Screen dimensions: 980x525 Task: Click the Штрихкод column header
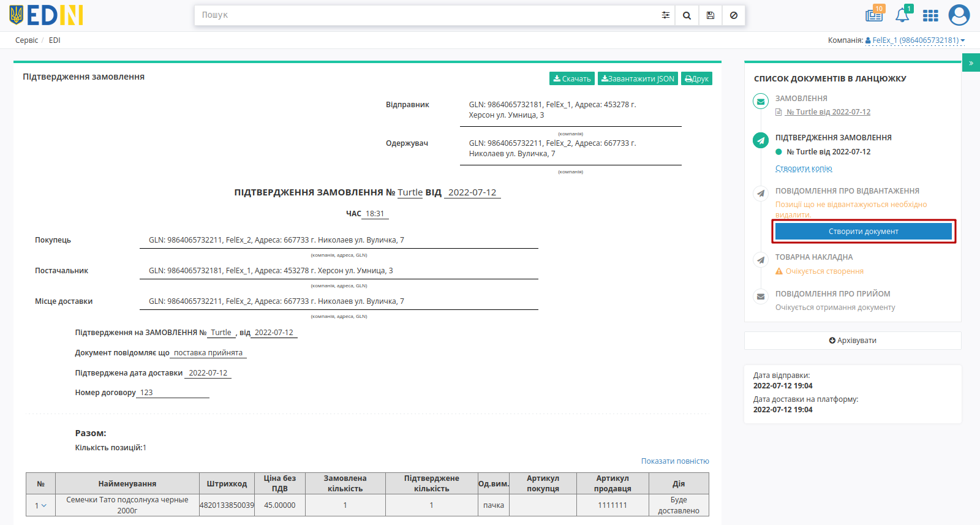[x=227, y=483]
